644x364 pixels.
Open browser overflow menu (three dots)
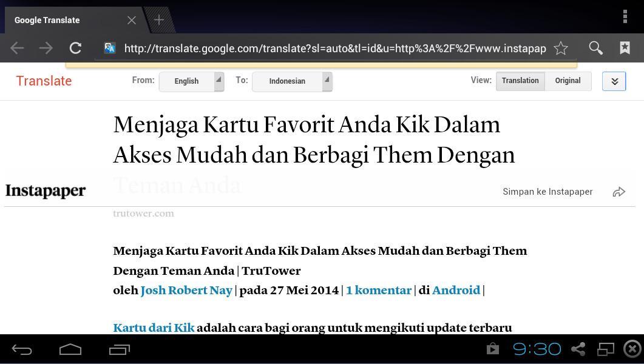click(625, 16)
